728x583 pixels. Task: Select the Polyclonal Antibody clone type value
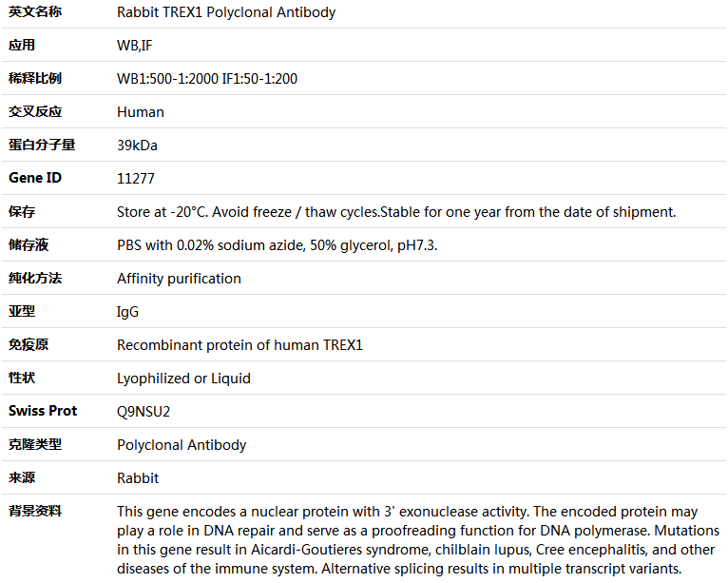pos(182,445)
